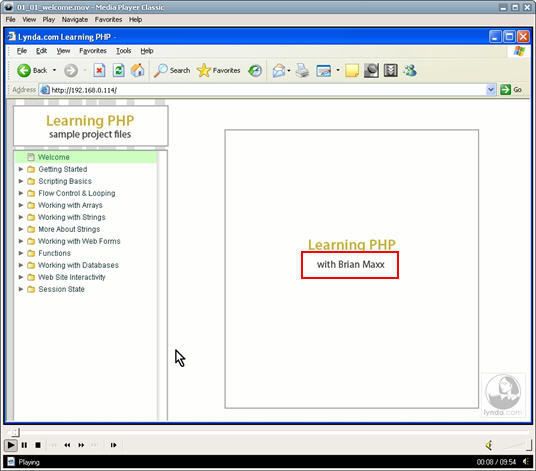The height and width of the screenshot is (471, 536).
Task: Expand the Working with Web Forms arrow
Action: (21, 241)
